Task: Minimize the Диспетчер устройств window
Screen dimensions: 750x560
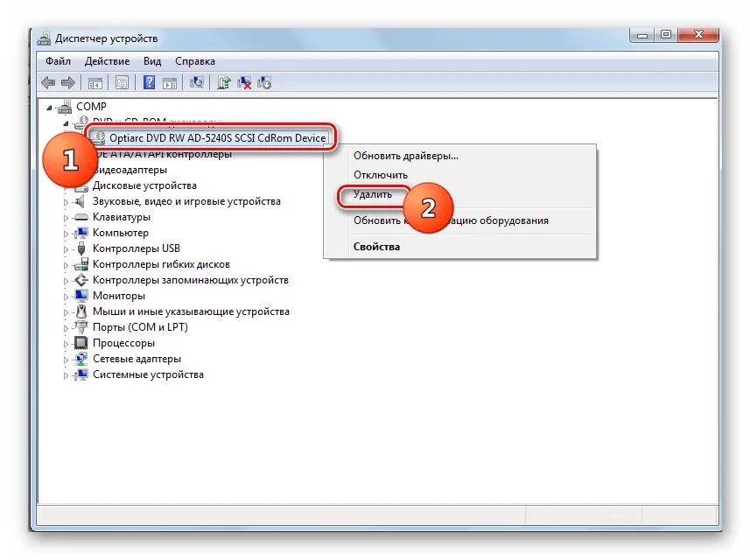Action: point(642,35)
